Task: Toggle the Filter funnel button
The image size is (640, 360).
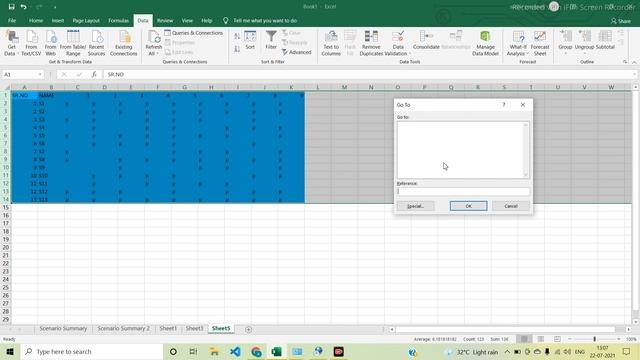Action: pos(271,40)
